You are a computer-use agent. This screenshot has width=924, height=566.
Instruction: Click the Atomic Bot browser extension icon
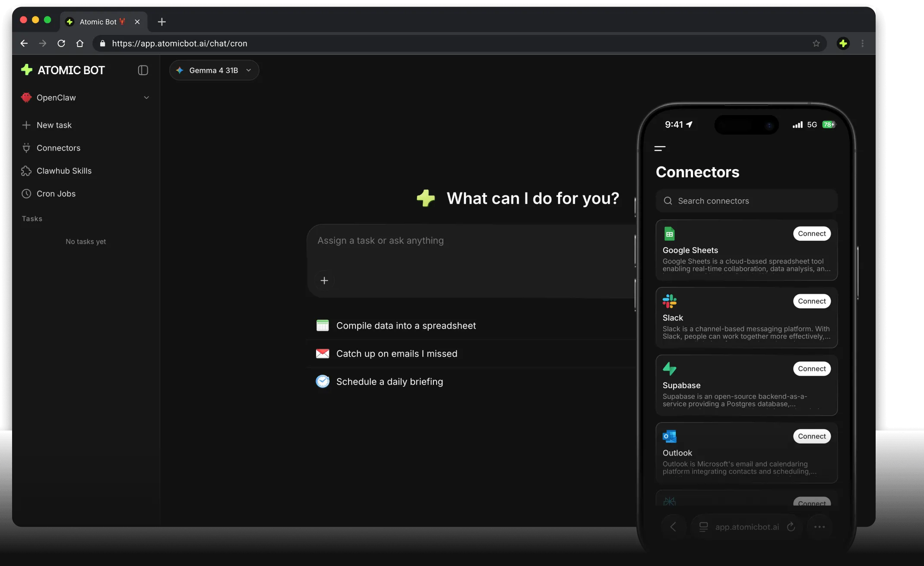tap(843, 44)
